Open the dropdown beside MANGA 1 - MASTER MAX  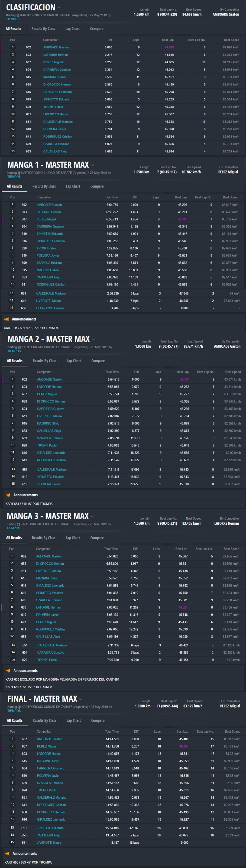coord(92,165)
